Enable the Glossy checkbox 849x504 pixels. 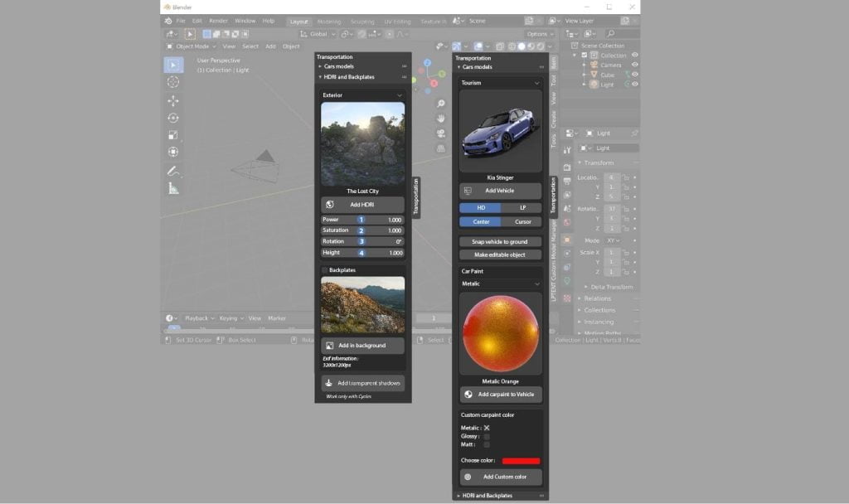pos(487,436)
